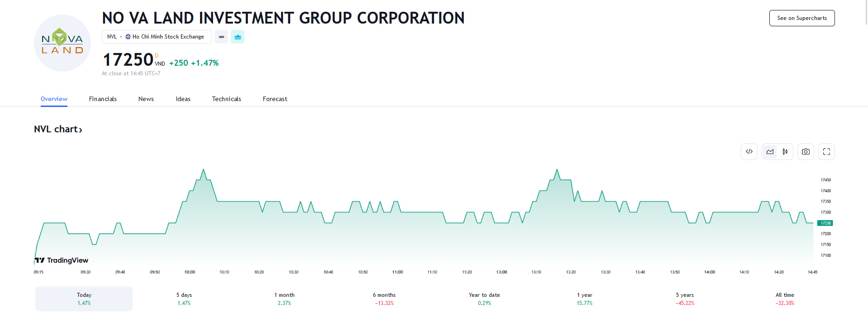868x324 pixels.
Task: Show the 5 years performance range
Action: click(685, 299)
